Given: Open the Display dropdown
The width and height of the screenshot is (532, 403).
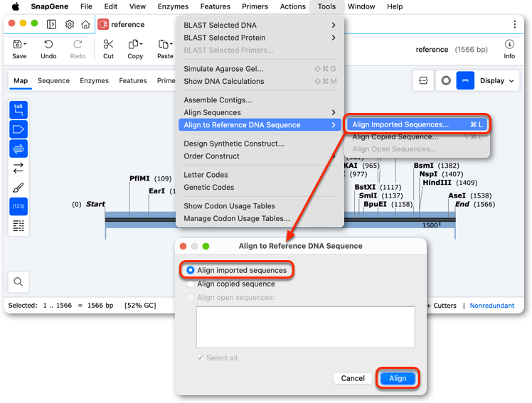Looking at the screenshot, I should point(497,80).
